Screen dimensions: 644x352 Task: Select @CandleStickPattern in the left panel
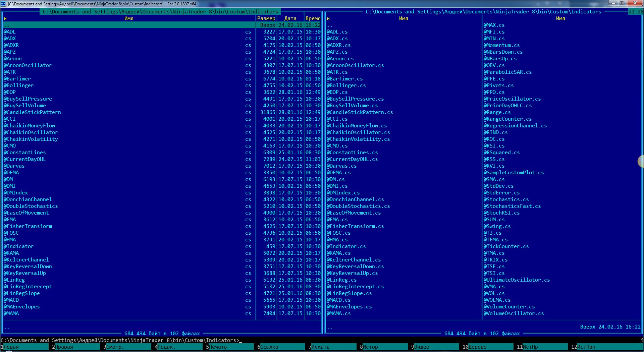tap(32, 112)
